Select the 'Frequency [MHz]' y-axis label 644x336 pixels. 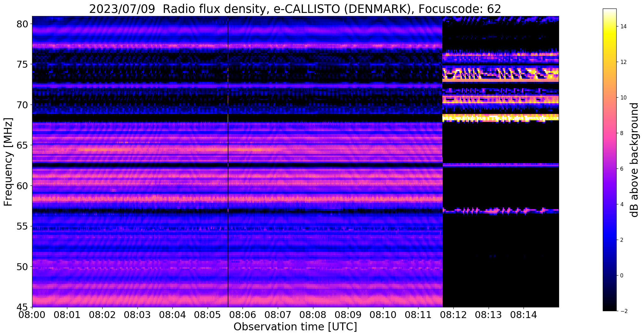(x=8, y=162)
